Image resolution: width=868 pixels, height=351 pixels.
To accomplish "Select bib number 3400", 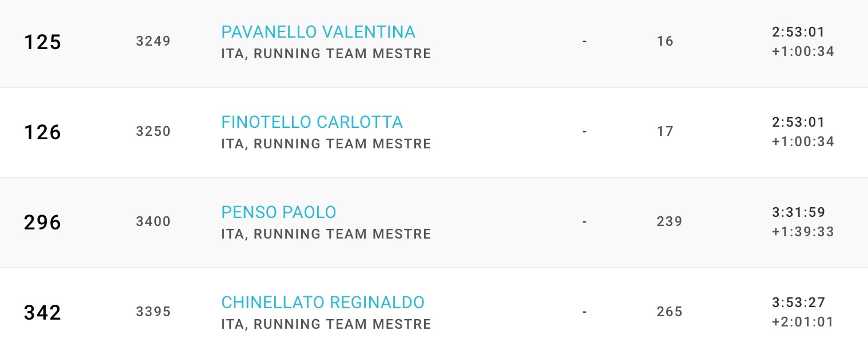I will tap(153, 222).
